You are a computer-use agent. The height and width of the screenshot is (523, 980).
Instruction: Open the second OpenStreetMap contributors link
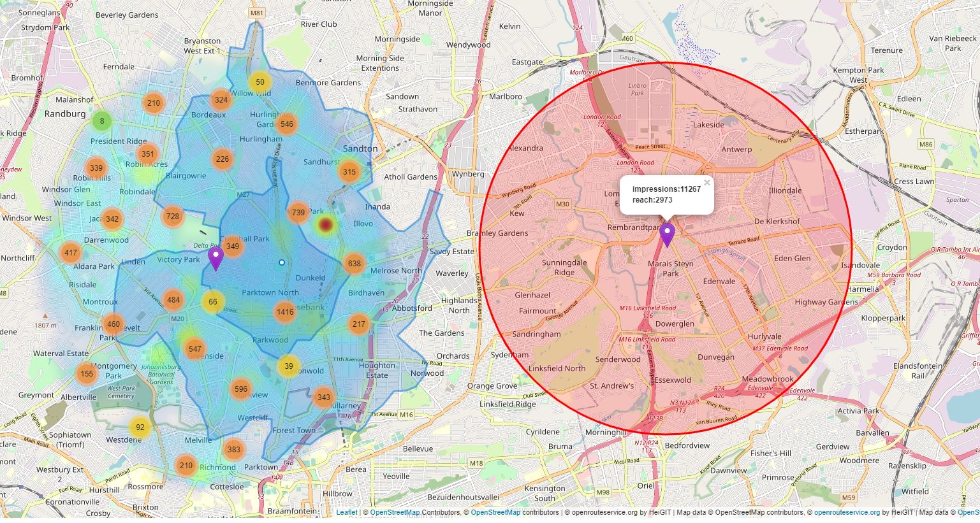(x=495, y=512)
